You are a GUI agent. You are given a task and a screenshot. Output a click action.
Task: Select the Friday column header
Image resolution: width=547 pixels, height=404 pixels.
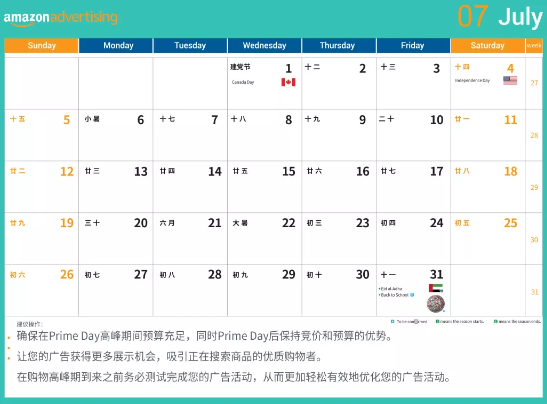(x=413, y=45)
